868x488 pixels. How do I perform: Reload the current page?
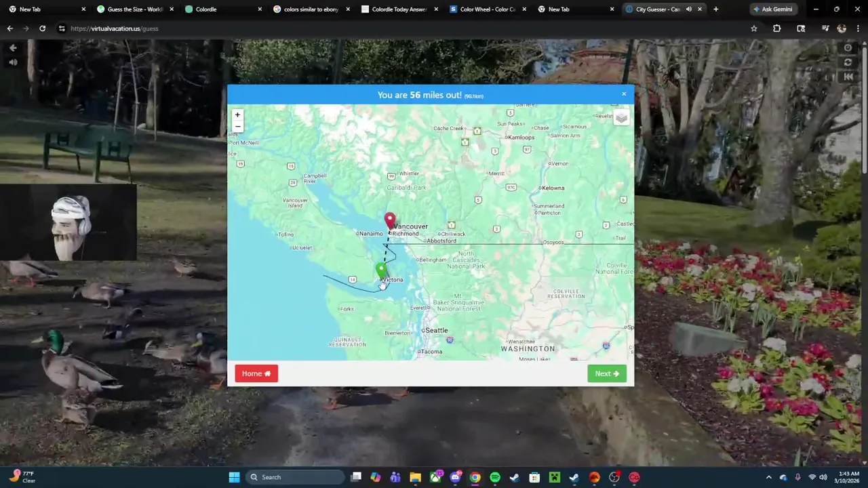(x=42, y=28)
